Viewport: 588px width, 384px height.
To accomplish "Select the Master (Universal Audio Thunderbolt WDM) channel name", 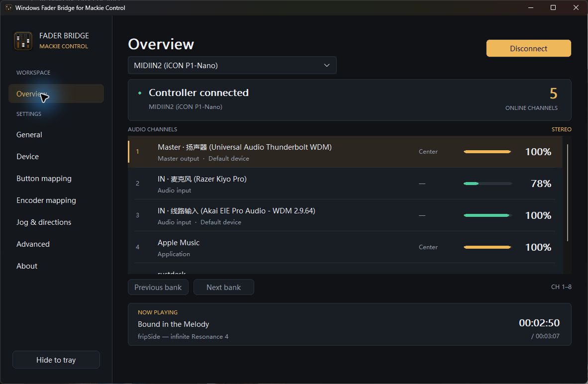I will click(x=245, y=147).
